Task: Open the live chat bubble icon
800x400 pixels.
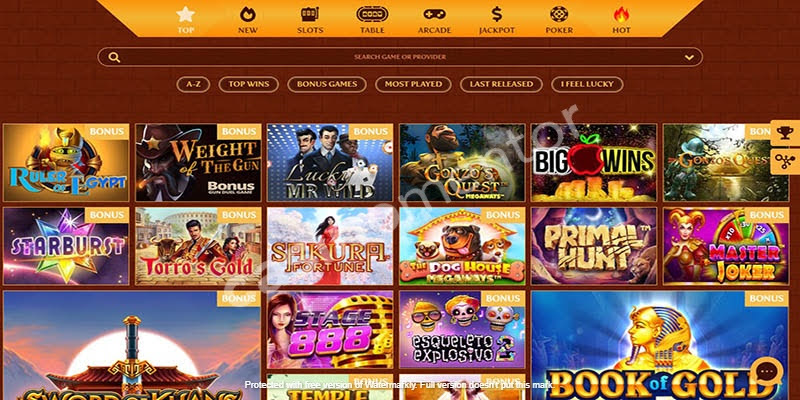Action: (766, 372)
